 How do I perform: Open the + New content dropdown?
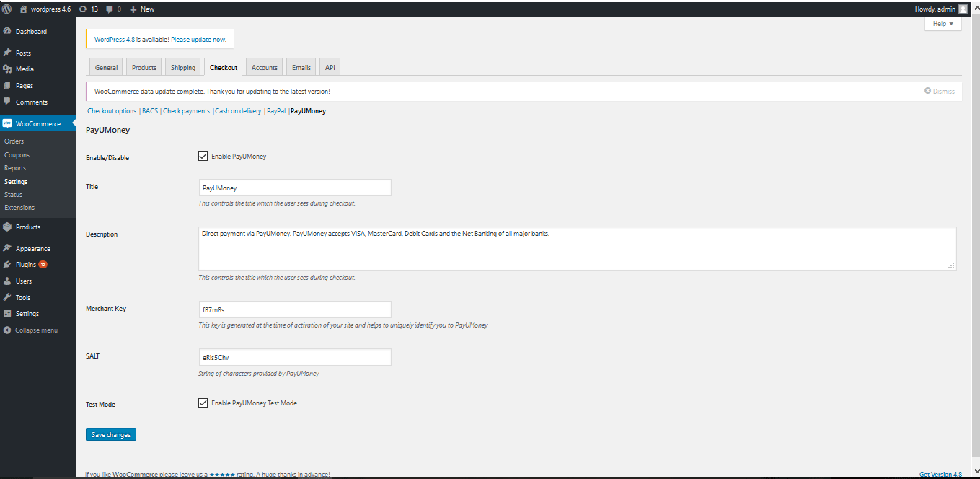(x=142, y=9)
